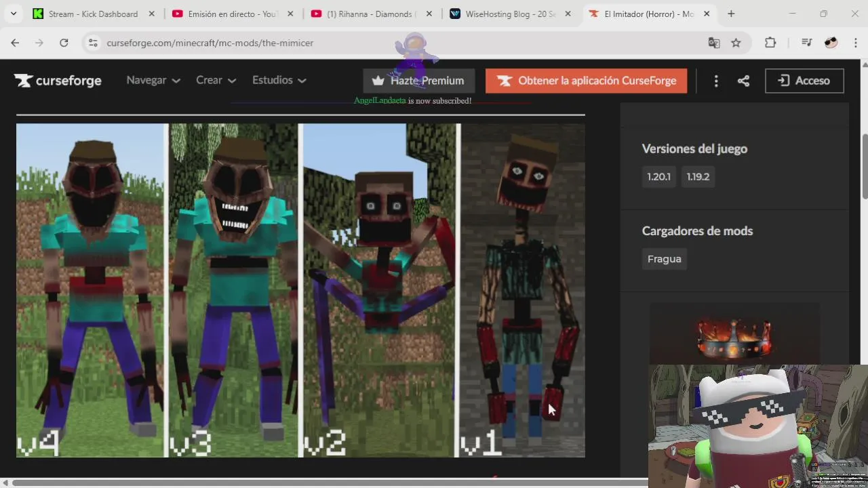Click the translate page icon
Viewport: 868px width, 488px height.
click(x=714, y=43)
